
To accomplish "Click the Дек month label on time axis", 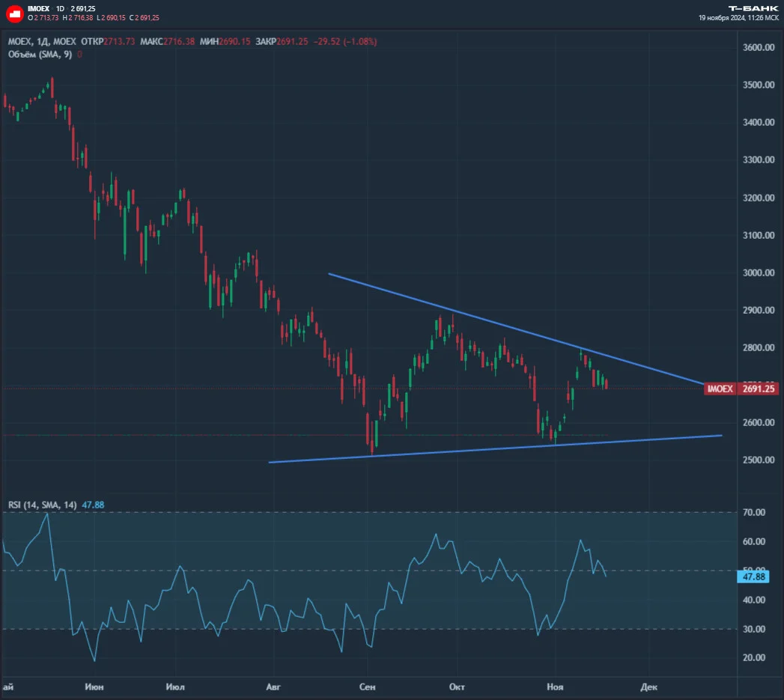I will click(x=649, y=687).
